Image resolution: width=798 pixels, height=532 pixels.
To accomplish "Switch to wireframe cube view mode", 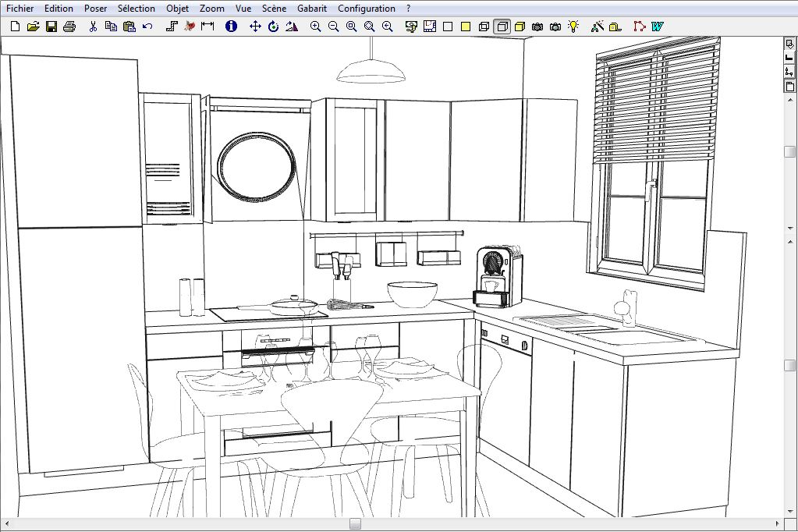I will point(484,27).
